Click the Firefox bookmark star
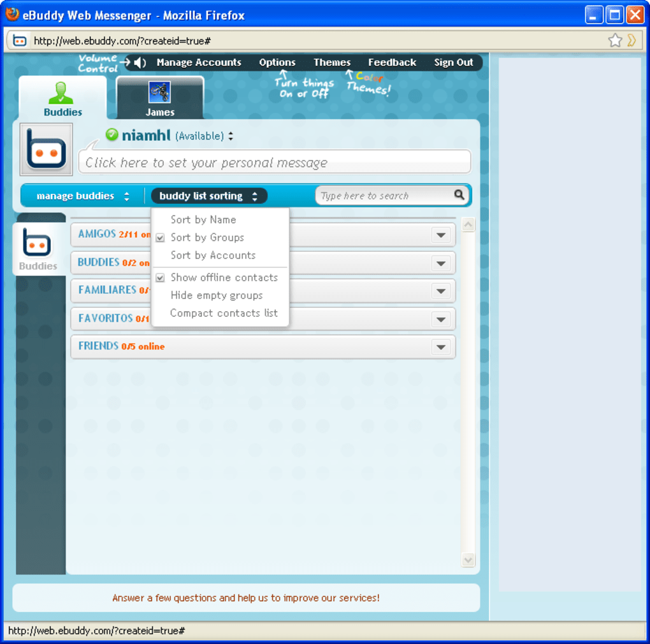650x644 pixels. 615,40
